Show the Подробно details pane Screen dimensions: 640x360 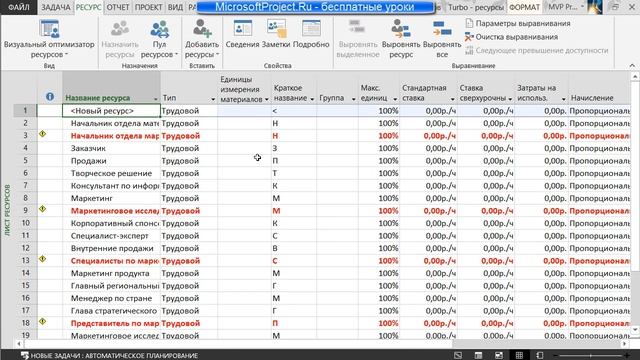311,35
